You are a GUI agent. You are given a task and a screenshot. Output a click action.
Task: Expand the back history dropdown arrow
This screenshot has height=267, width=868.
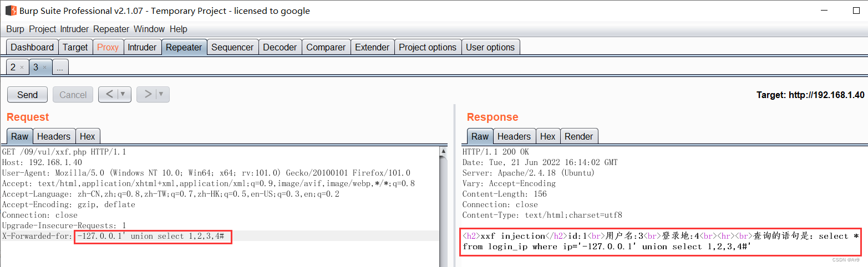124,94
